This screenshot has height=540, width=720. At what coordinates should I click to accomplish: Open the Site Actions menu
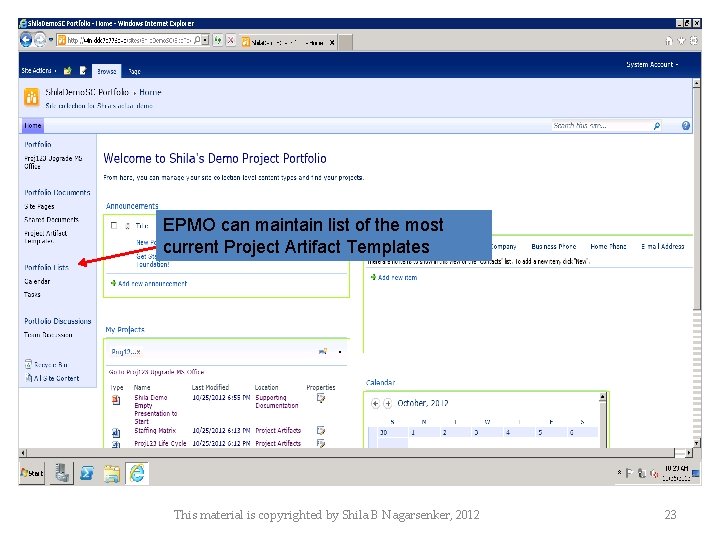pyautogui.click(x=39, y=71)
